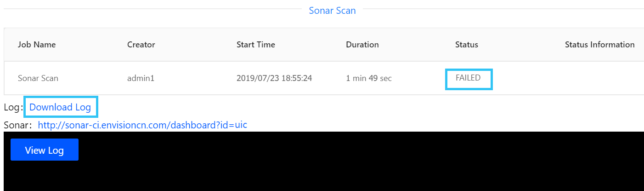Viewport: 644px width, 191px height.
Task: Select the admin1 creator cell
Action: tap(141, 78)
